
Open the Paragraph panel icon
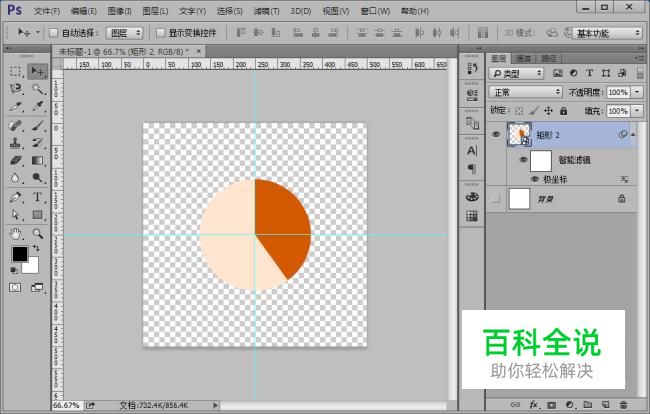[x=472, y=169]
